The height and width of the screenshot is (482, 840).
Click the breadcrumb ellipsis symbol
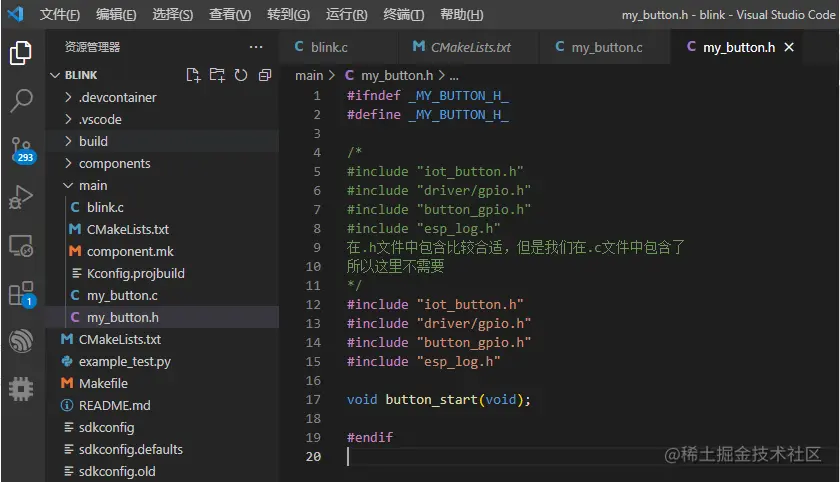(x=454, y=76)
